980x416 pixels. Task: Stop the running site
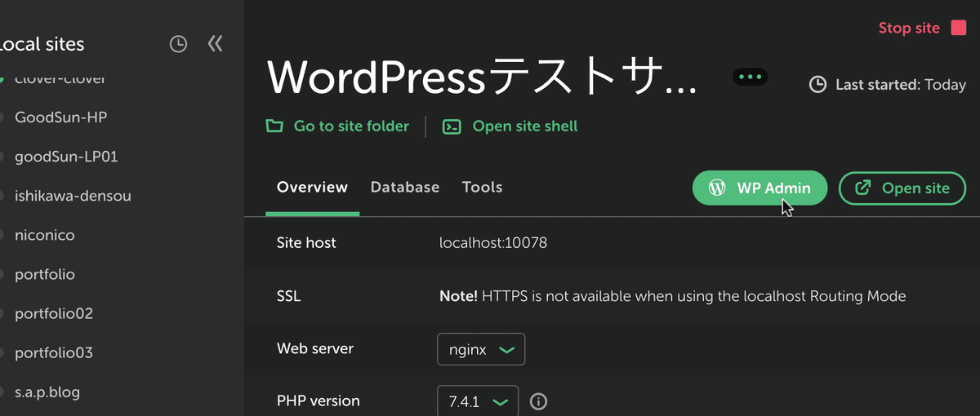(922, 28)
